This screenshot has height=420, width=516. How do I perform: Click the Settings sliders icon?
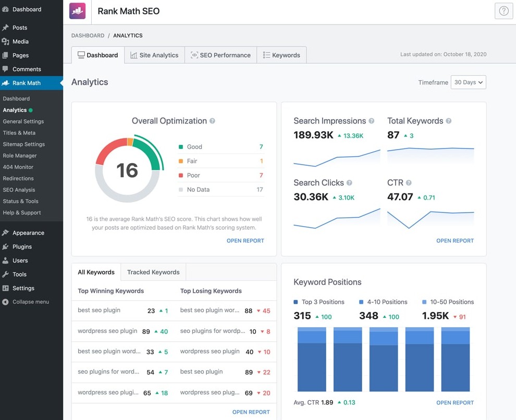pos(5,288)
